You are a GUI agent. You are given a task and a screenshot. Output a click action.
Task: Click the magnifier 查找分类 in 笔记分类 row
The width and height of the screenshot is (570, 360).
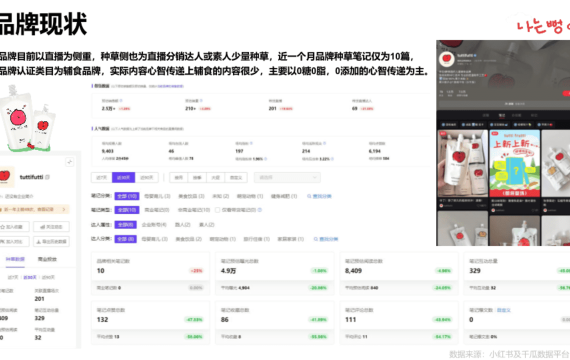pos(319,196)
